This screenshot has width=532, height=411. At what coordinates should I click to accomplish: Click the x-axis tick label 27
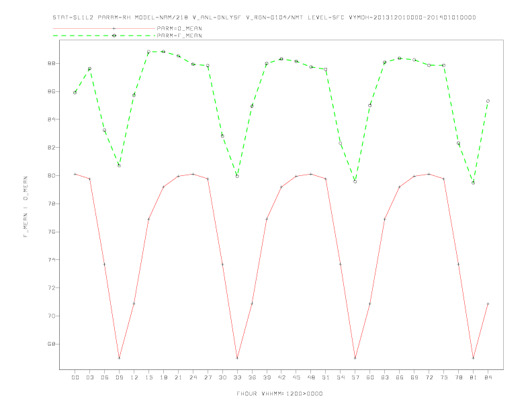(x=208, y=377)
